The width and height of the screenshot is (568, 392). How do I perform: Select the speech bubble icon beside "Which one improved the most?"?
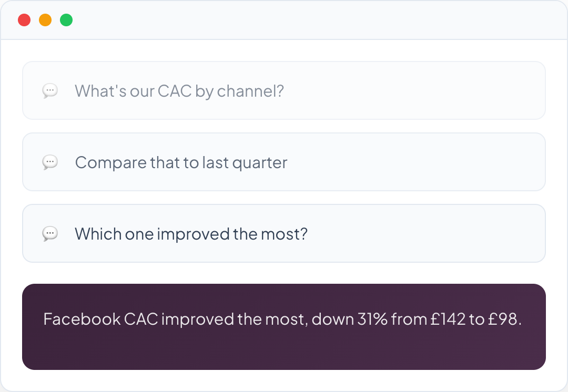[x=50, y=233]
